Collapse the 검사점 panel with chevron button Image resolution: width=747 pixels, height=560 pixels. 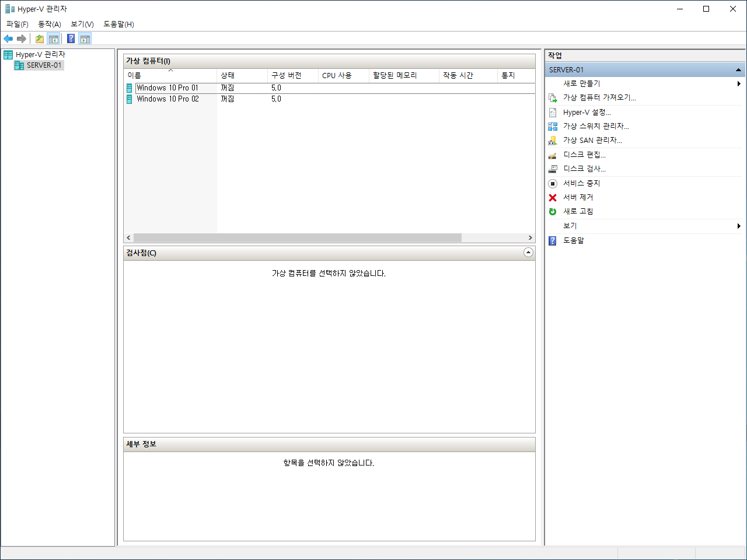528,253
